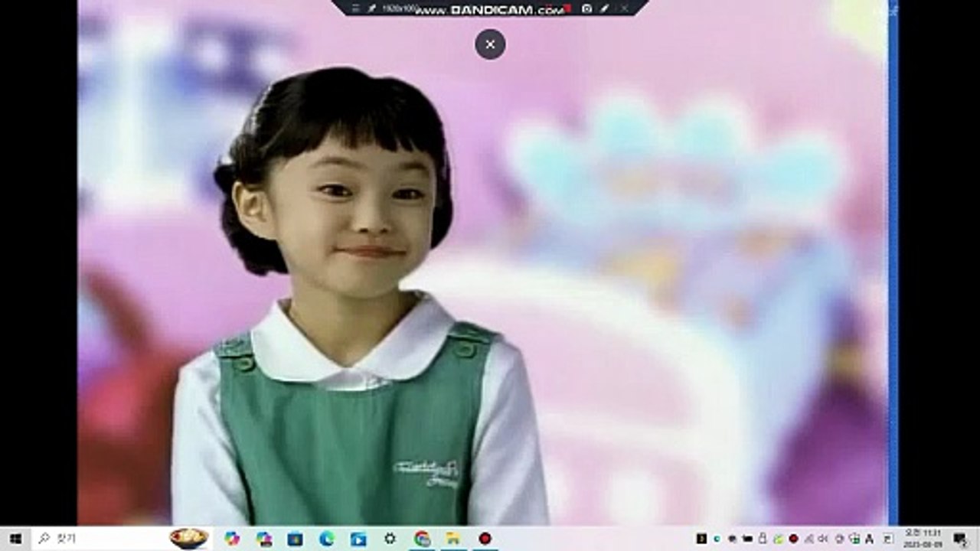Dismiss the video with the round X button
Screen dimensions: 980x551
tap(490, 44)
